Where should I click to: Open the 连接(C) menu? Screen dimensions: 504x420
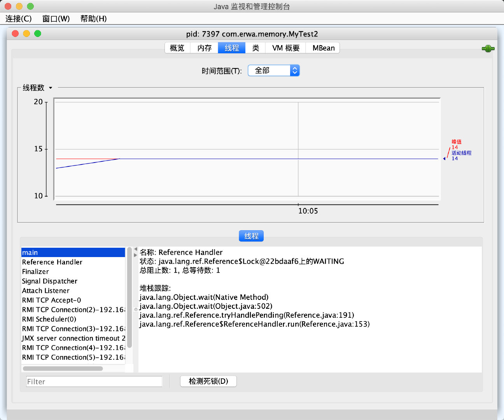(x=19, y=19)
